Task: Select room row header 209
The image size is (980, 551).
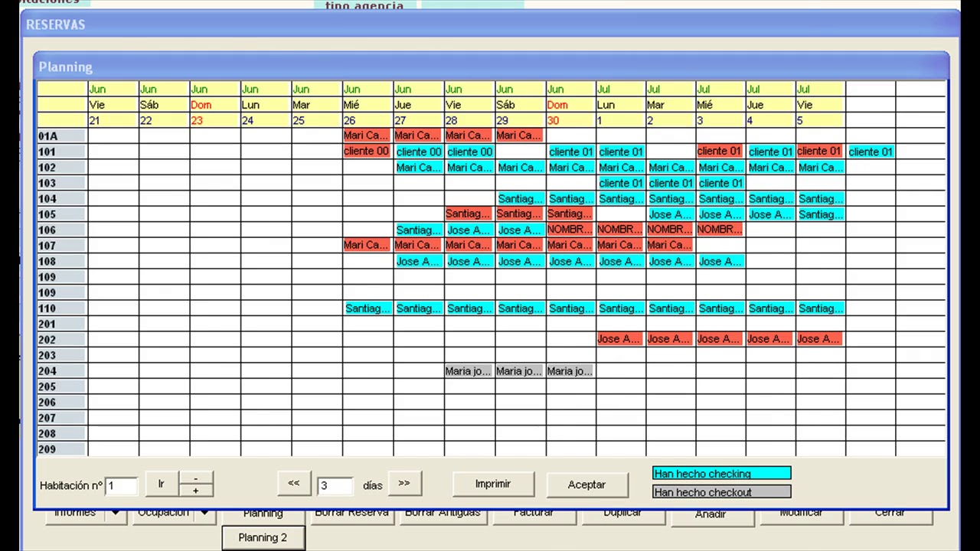Action: 61,449
